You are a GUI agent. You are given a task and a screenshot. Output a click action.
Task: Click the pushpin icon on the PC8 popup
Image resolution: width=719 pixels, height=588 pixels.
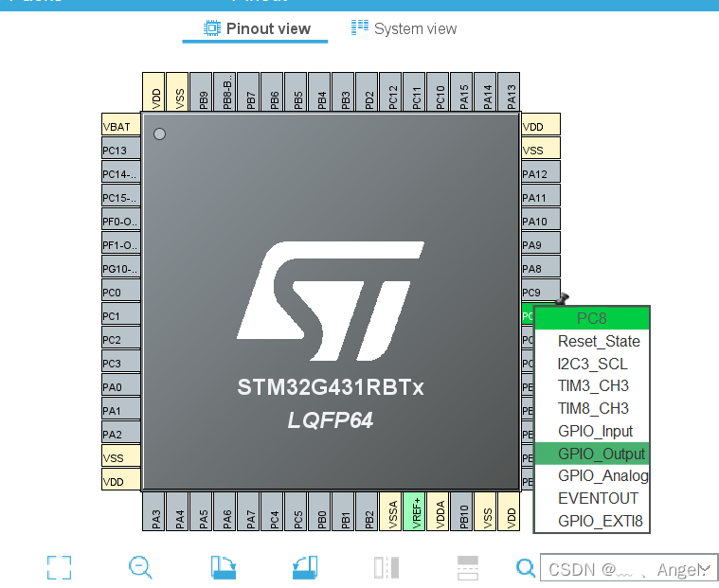(562, 299)
